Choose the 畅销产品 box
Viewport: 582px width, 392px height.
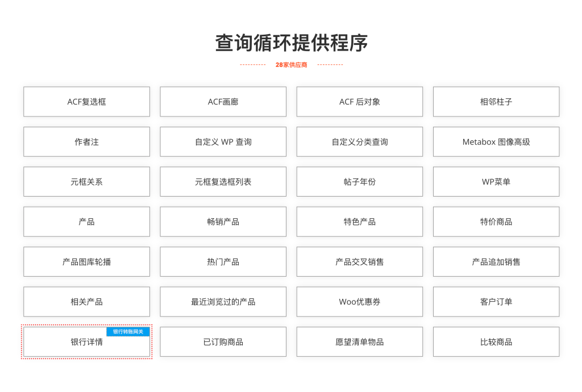pos(223,222)
